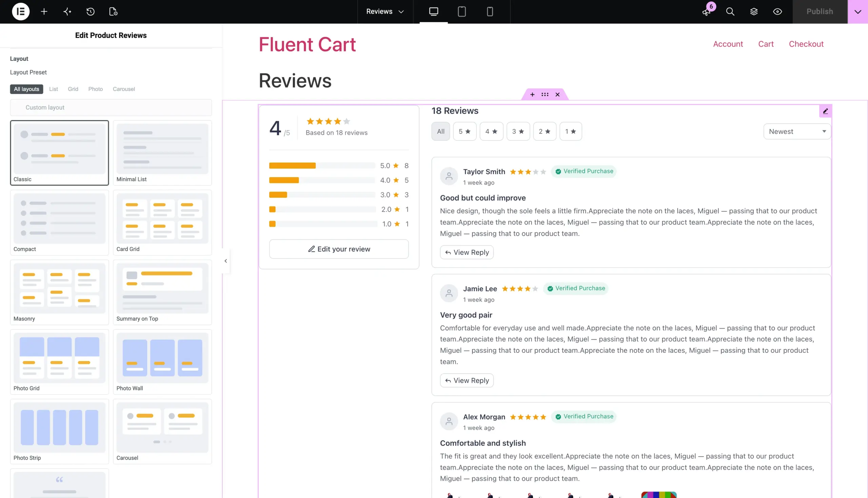Open the Cart link
Screen dimensions: 868x498
tap(766, 44)
